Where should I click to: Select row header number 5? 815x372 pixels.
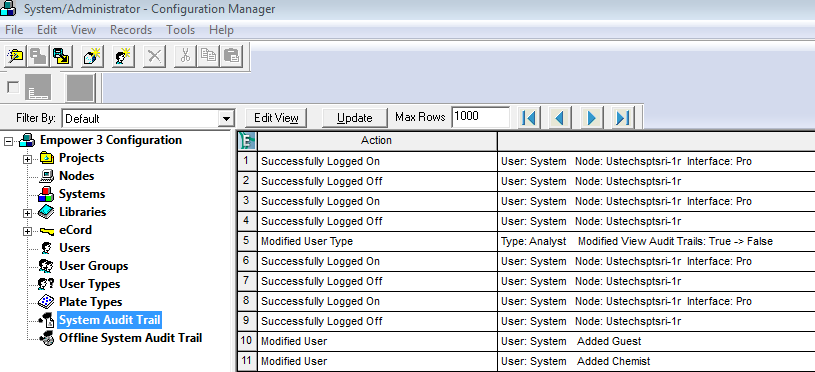247,241
